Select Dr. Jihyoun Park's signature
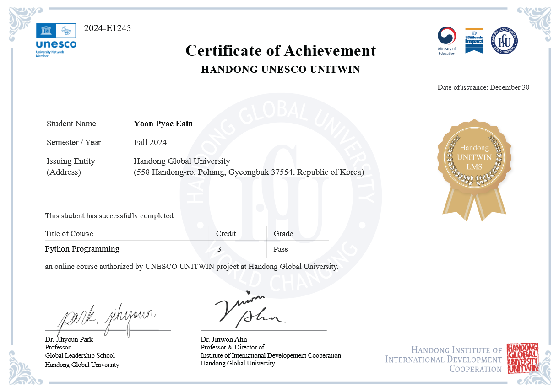 [108, 316]
